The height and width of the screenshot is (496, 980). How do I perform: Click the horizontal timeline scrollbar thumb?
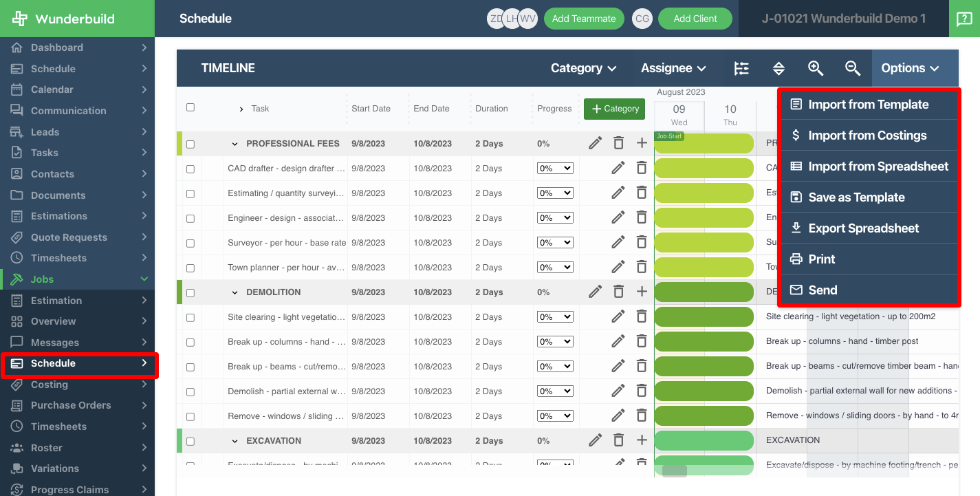(x=675, y=471)
